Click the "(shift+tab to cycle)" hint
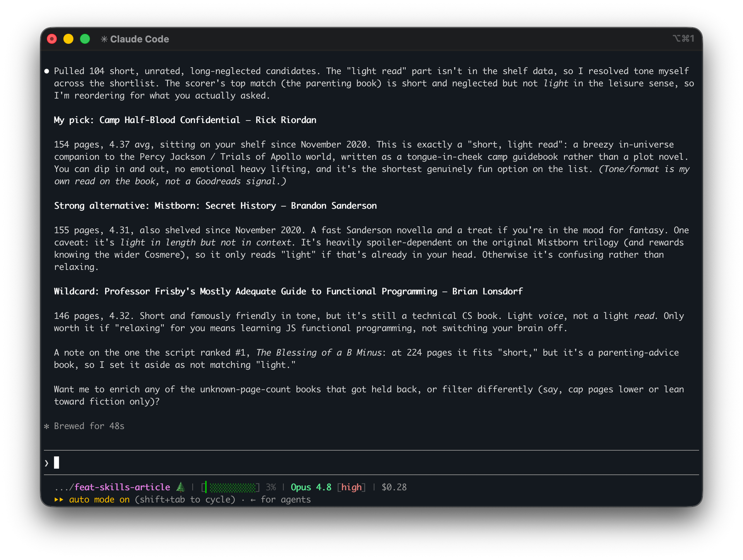 [x=185, y=500]
